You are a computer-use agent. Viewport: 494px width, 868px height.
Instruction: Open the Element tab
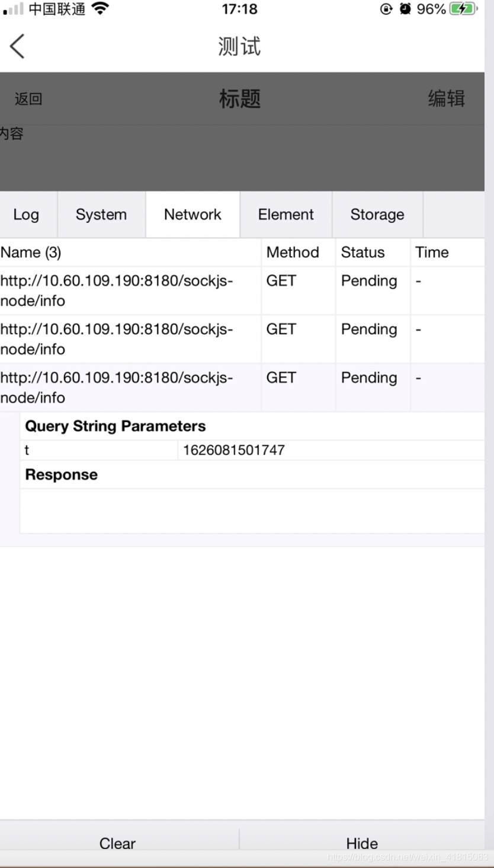286,214
